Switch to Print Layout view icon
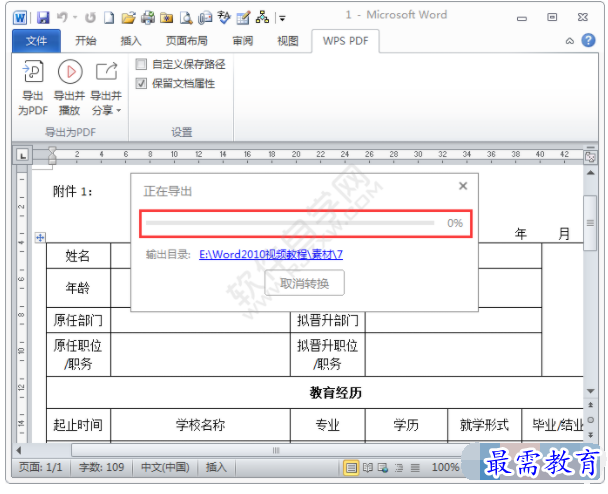This screenshot has width=608, height=494. click(351, 468)
